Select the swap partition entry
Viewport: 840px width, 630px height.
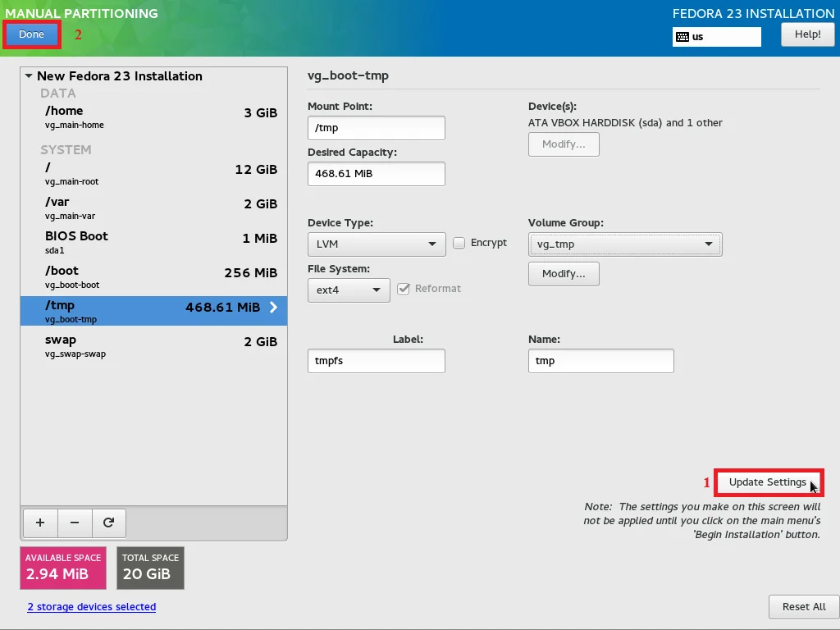click(153, 345)
